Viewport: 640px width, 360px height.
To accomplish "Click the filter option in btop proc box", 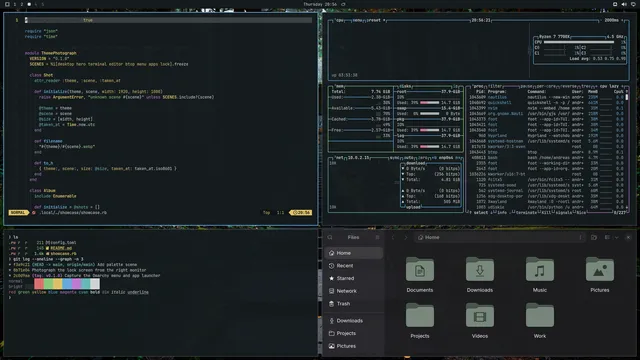I will (496, 87).
